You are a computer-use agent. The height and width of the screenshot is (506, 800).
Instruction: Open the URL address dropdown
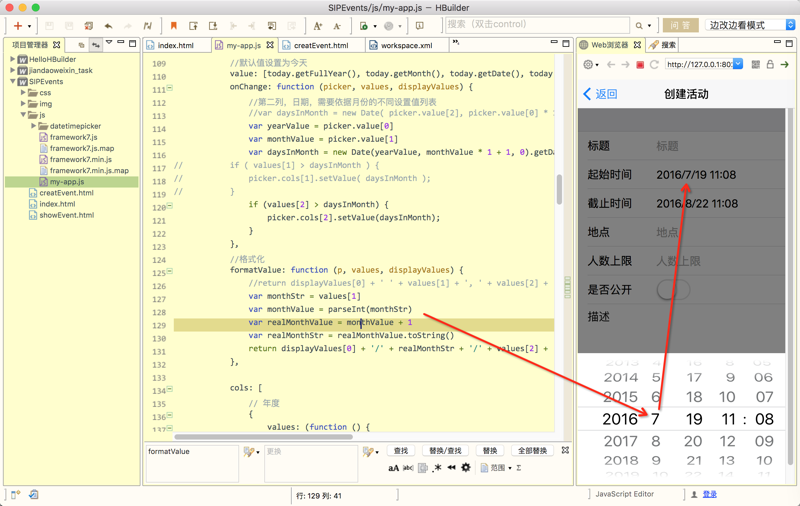pyautogui.click(x=738, y=64)
